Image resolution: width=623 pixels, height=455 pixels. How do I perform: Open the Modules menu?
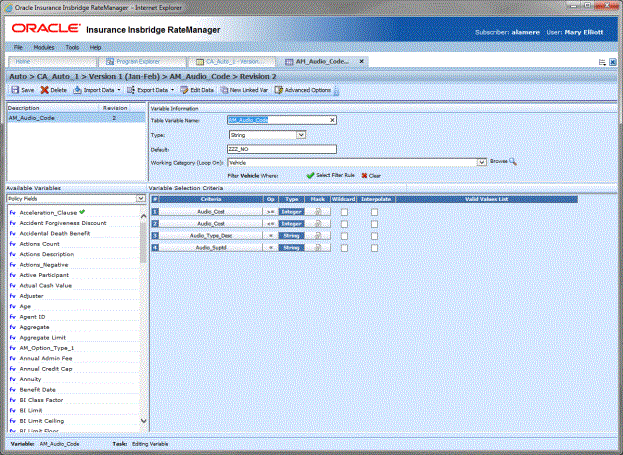point(44,47)
